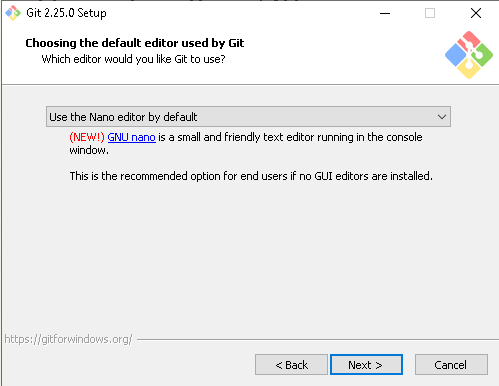
Task: Click the red (NEW!) label
Action: point(87,137)
